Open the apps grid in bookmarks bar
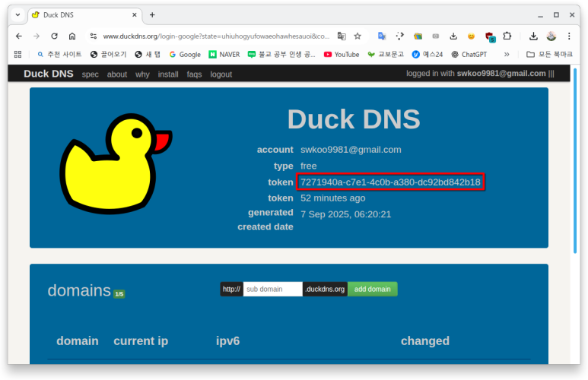 click(x=17, y=54)
